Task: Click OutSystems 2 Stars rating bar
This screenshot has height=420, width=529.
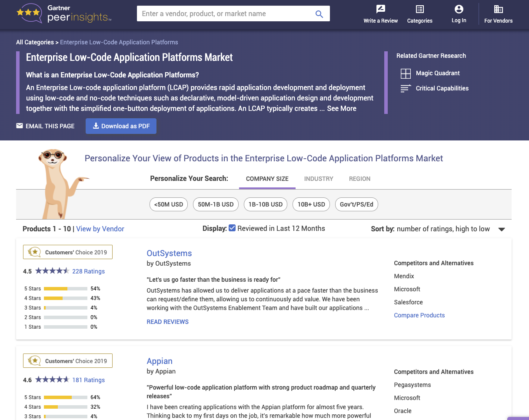Action: 66,317
